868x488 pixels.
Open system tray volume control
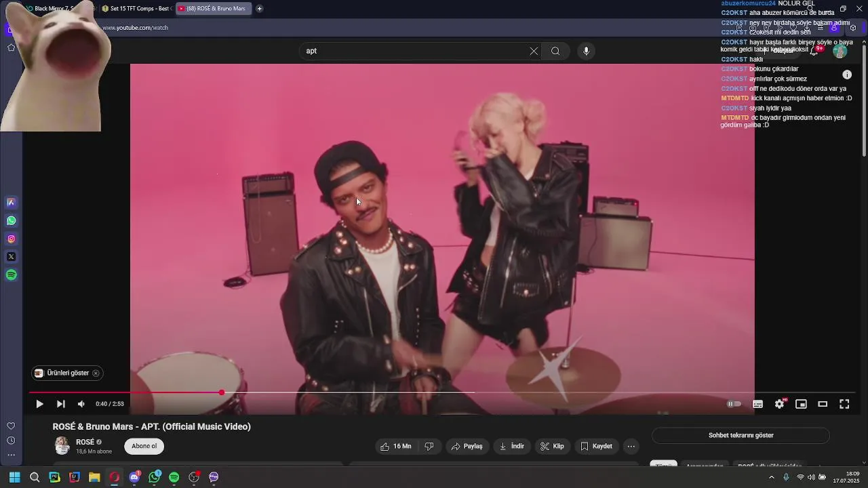811,477
